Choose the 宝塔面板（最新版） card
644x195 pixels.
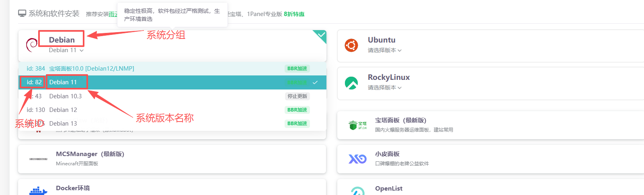point(490,125)
